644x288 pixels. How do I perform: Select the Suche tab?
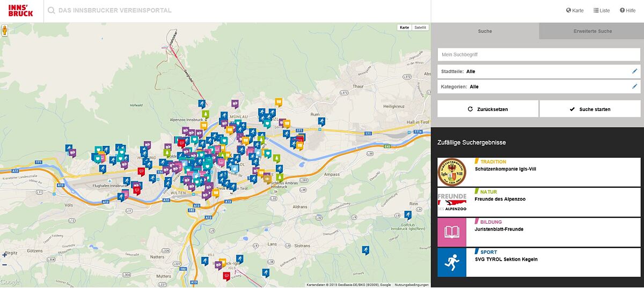[485, 31]
